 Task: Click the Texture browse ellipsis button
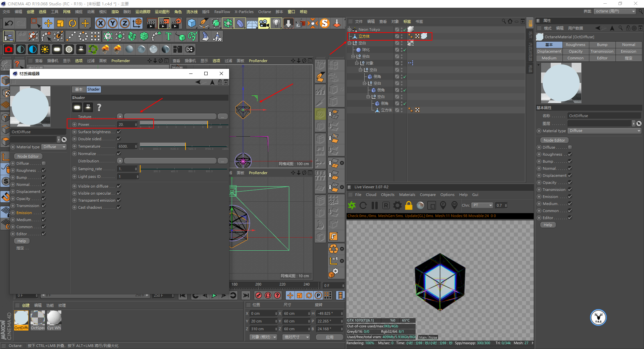click(x=223, y=116)
